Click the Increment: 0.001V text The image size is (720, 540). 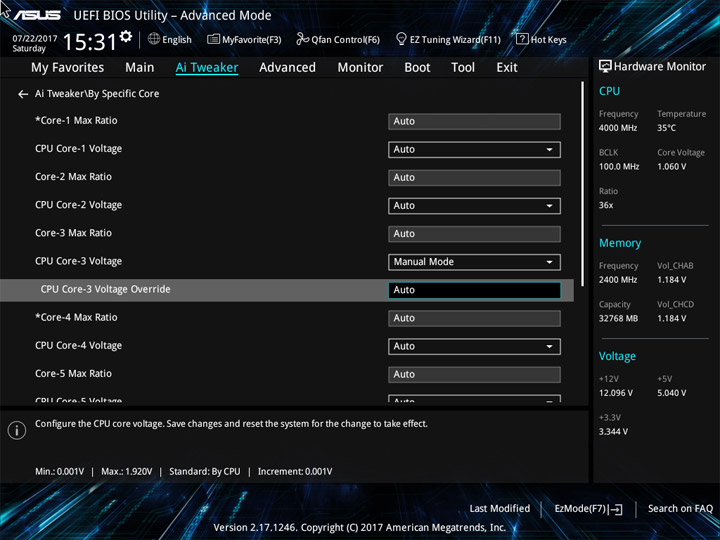(x=295, y=472)
